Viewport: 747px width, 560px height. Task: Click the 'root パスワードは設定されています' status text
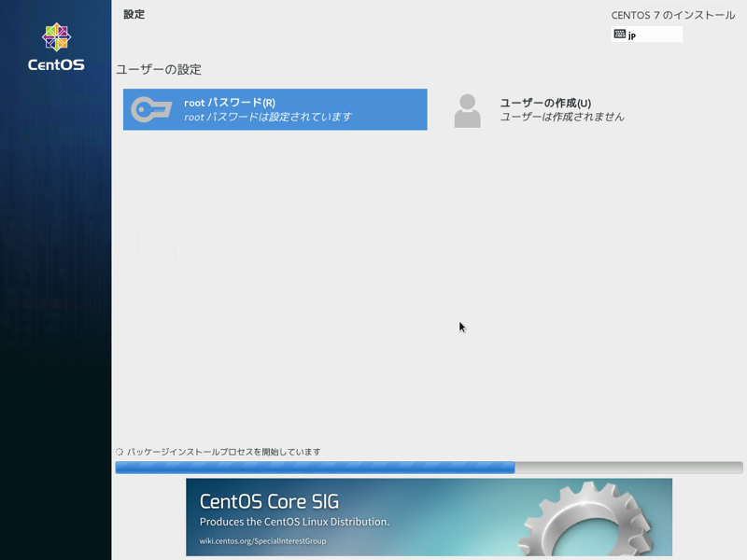[268, 117]
